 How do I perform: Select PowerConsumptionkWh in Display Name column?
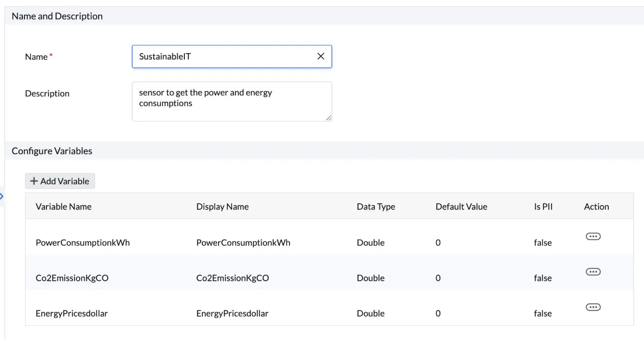[x=243, y=242]
